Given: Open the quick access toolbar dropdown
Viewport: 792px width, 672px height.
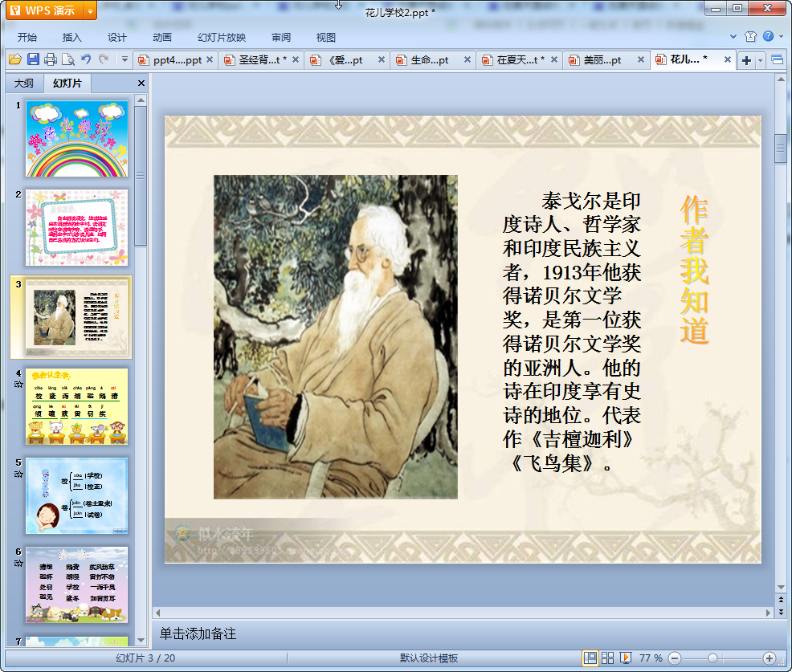Looking at the screenshot, I should [125, 59].
